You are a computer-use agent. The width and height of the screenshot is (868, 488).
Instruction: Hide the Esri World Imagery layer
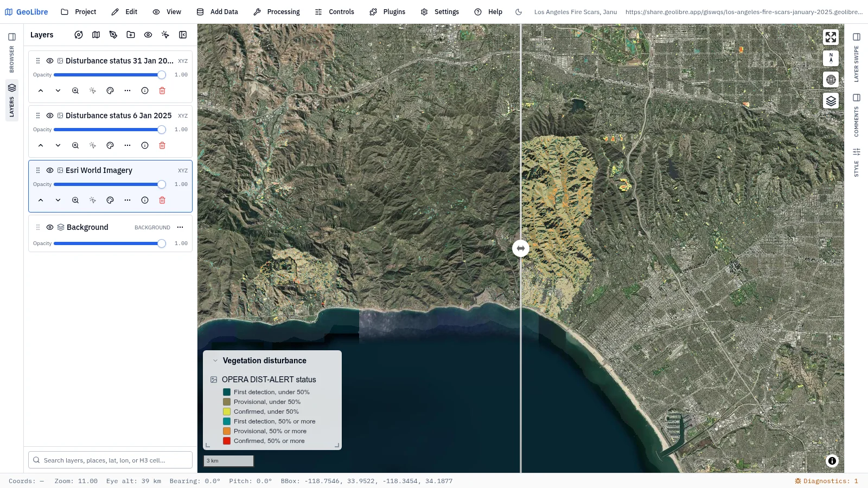50,170
